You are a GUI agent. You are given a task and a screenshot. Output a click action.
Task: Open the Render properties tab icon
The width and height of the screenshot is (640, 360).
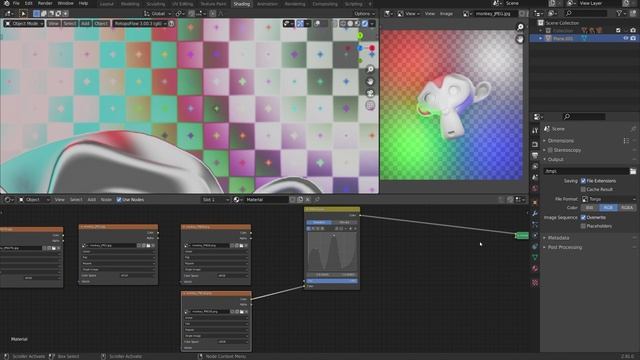[535, 144]
